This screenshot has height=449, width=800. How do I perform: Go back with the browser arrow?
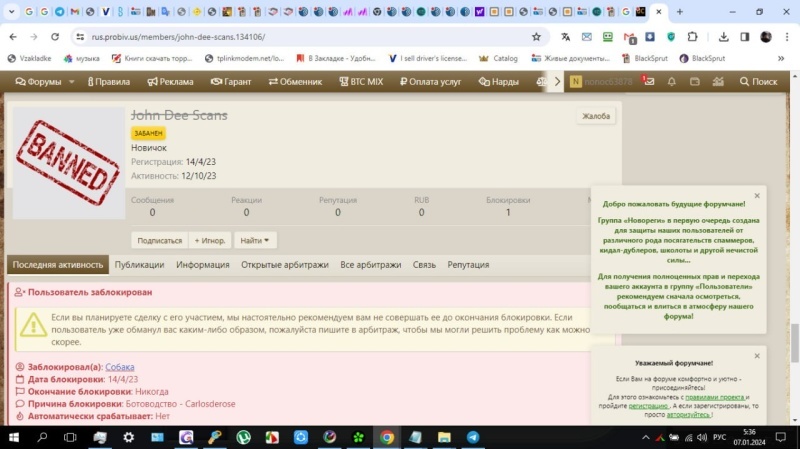tap(13, 37)
